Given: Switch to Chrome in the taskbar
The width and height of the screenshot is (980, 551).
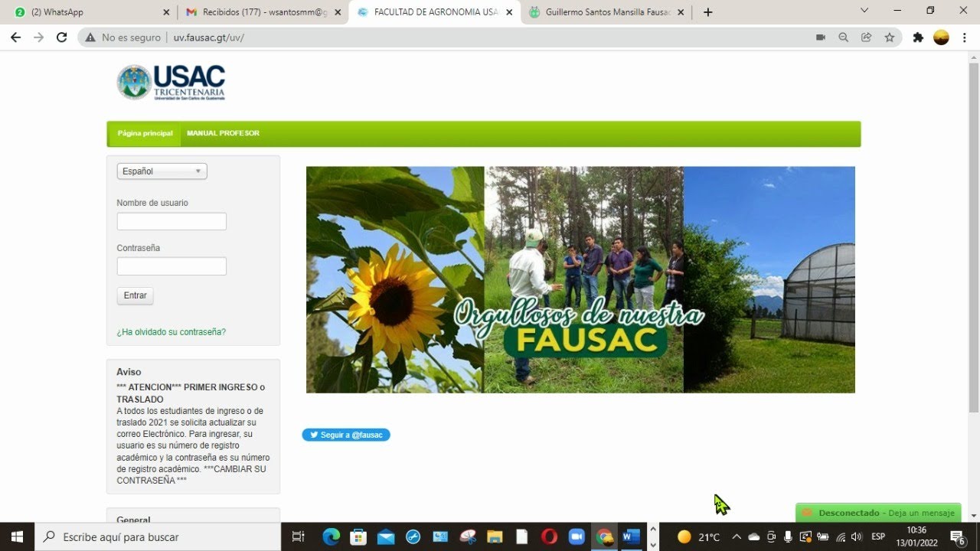Looking at the screenshot, I should coord(604,536).
